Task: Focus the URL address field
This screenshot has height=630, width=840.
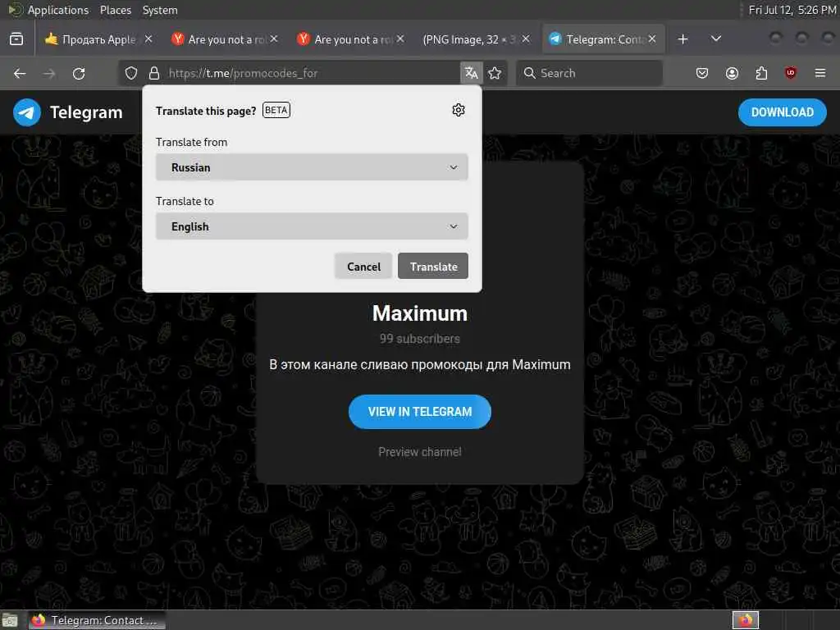Action: 311,73
